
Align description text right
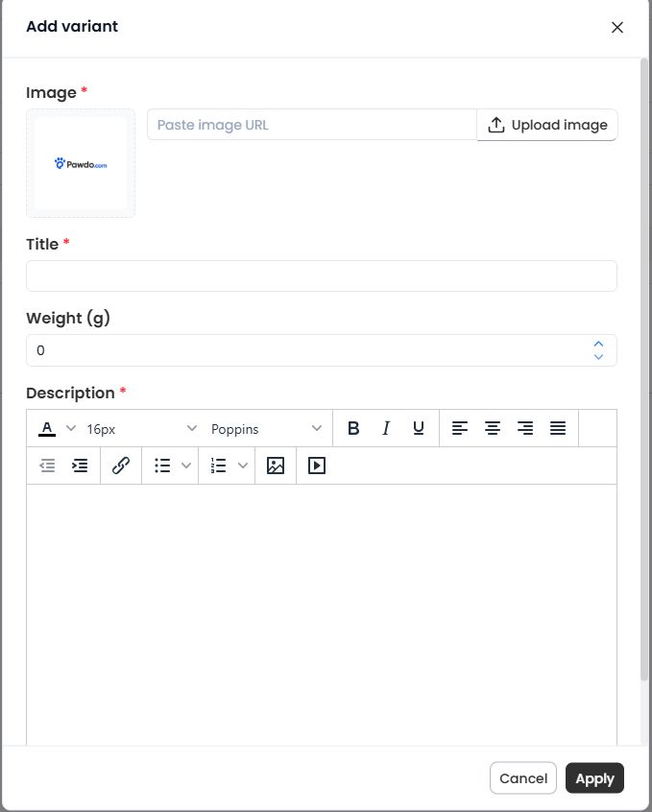tap(525, 428)
